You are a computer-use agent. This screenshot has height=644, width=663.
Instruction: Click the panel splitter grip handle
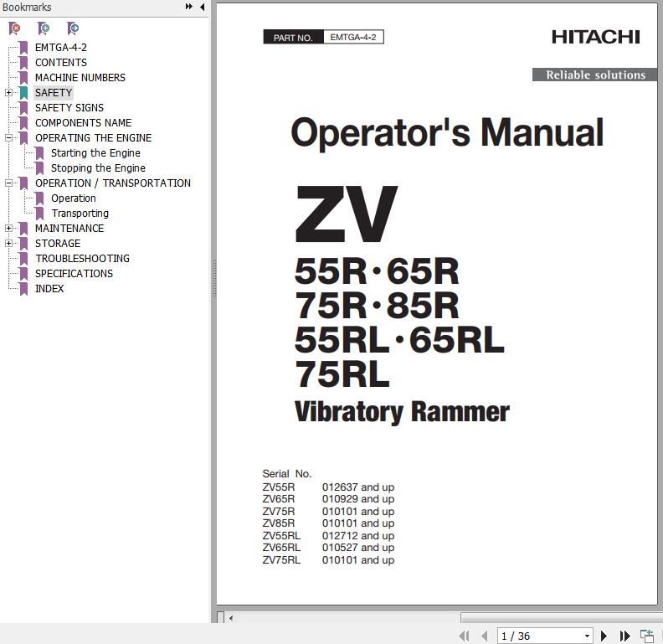click(x=214, y=278)
